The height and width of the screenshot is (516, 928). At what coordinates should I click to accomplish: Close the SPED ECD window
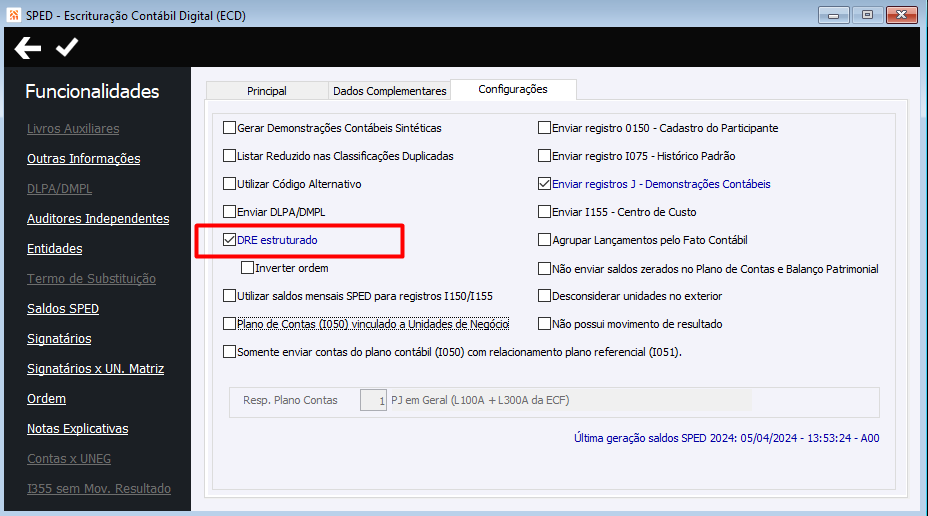tap(901, 15)
